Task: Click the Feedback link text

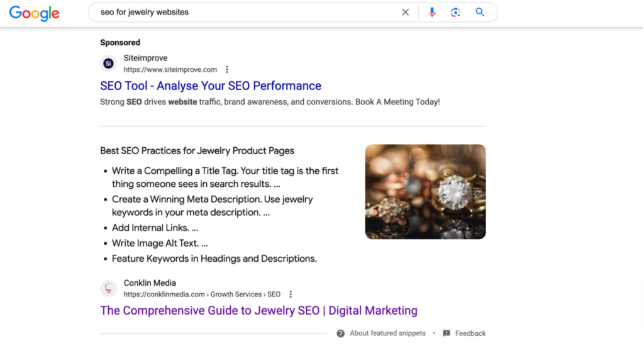Action: (470, 333)
